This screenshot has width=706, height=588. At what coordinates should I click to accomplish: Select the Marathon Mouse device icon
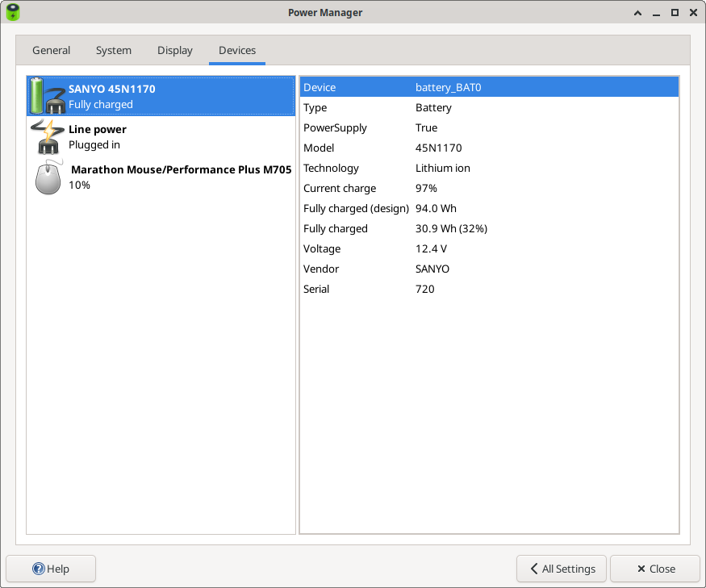tap(47, 177)
